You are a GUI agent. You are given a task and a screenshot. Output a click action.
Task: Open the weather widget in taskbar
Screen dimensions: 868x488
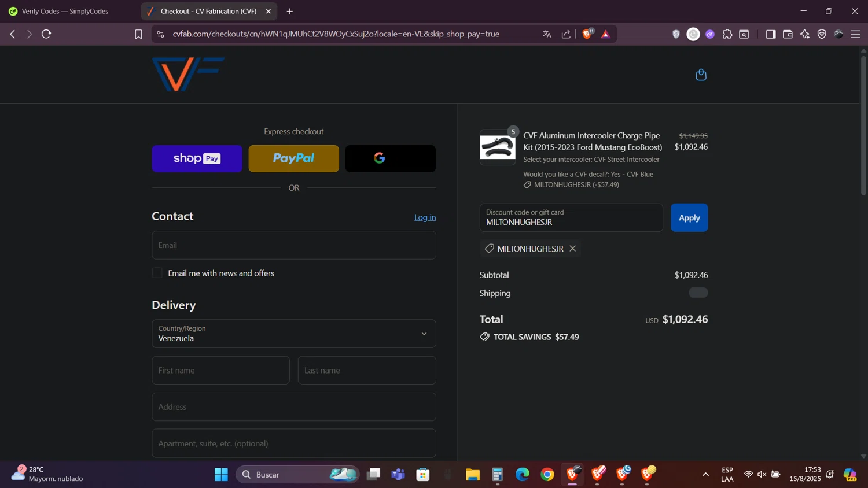coord(47,474)
